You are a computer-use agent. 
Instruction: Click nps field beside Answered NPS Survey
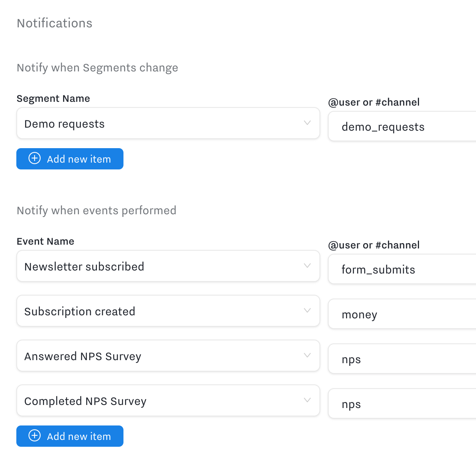[x=402, y=359]
